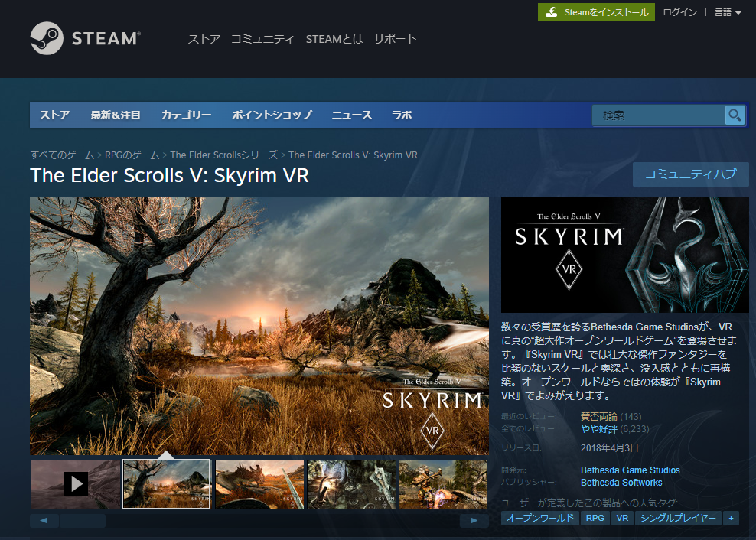Open the 言語 language dropdown
756x540 pixels.
(728, 12)
